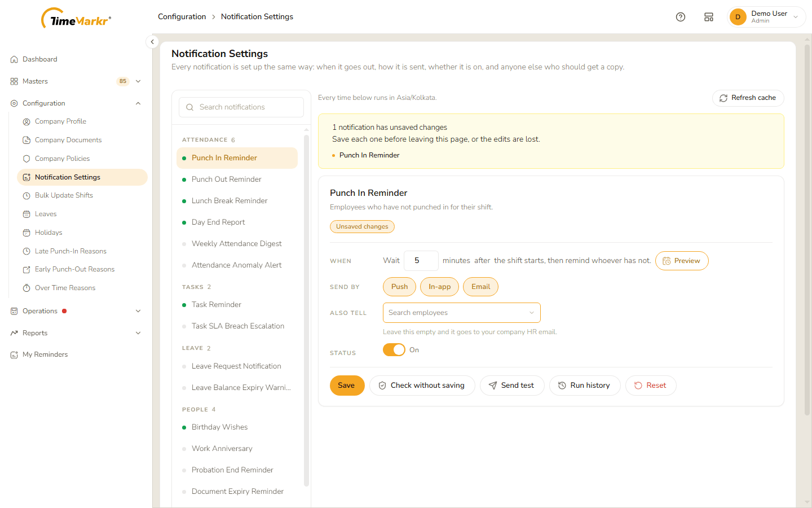Image resolution: width=812 pixels, height=508 pixels.
Task: Open the Demo User account dropdown
Action: click(767, 17)
